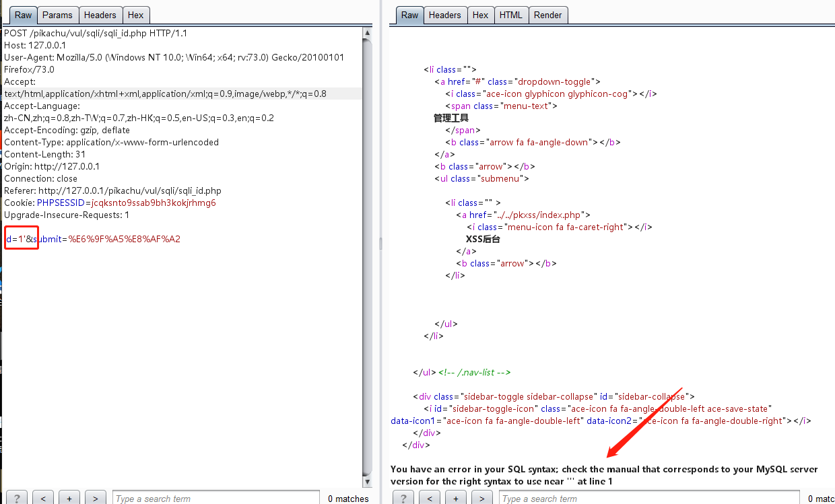Switch to the request Params tab

(57, 15)
